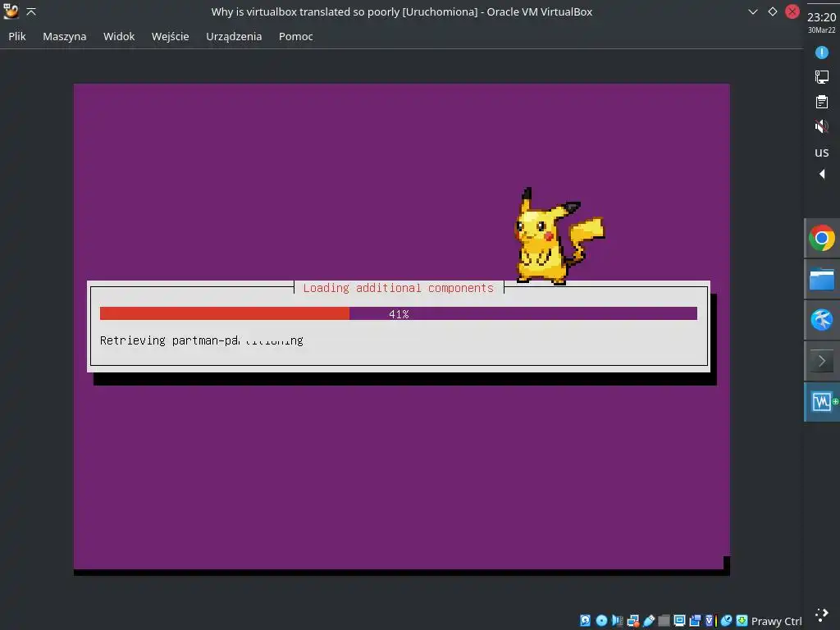Click the mouse integration status icon

pyautogui.click(x=727, y=620)
